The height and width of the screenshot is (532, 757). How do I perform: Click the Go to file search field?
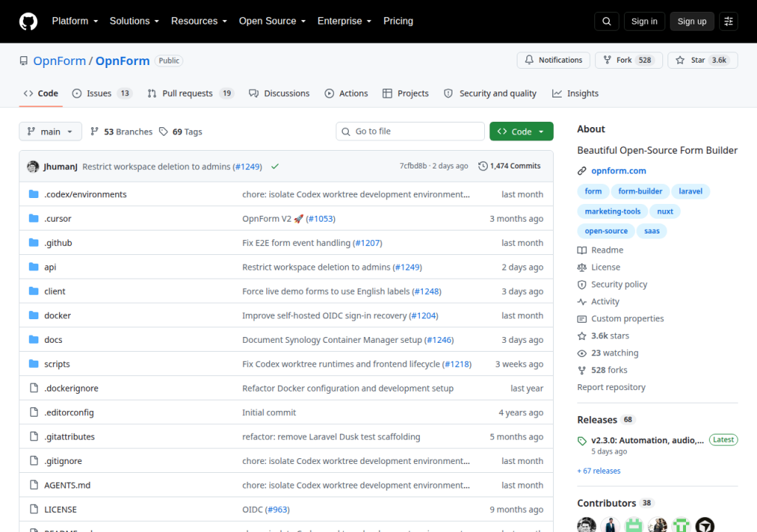point(410,132)
